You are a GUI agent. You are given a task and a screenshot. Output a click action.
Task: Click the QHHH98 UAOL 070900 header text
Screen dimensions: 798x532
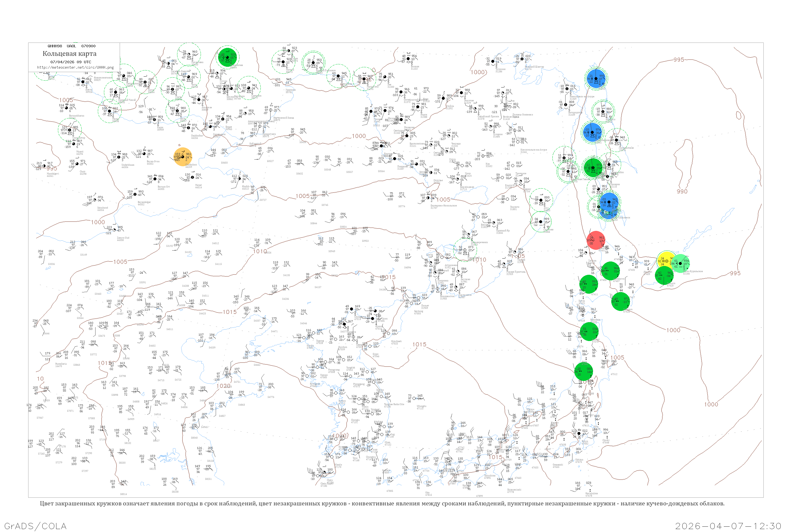pyautogui.click(x=71, y=46)
